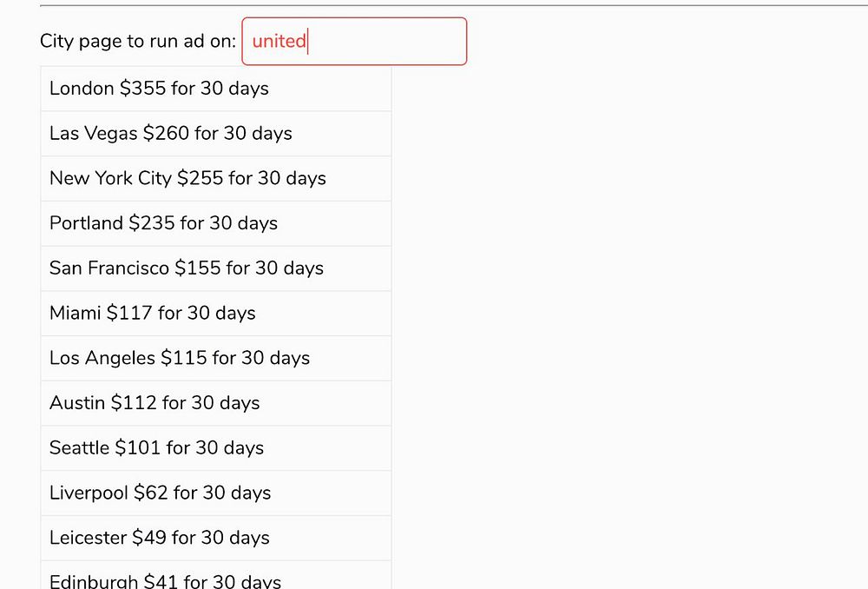Select the most expensive $355 city option
This screenshot has width=868, height=589.
click(x=215, y=89)
